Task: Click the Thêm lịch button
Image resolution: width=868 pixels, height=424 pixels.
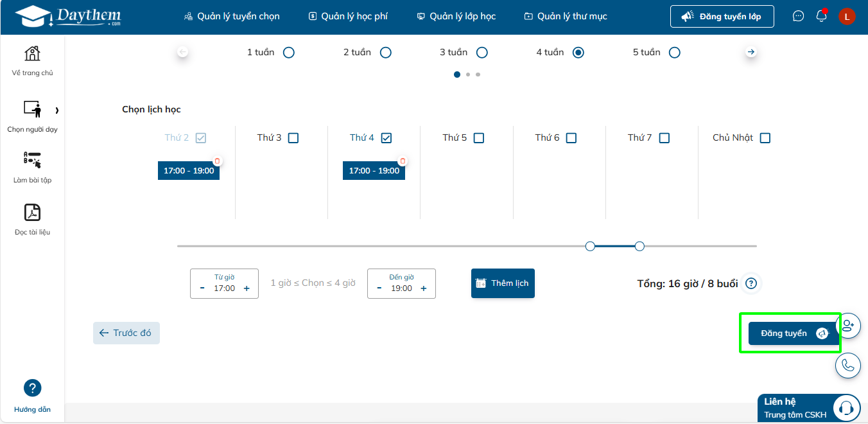Action: coord(503,283)
